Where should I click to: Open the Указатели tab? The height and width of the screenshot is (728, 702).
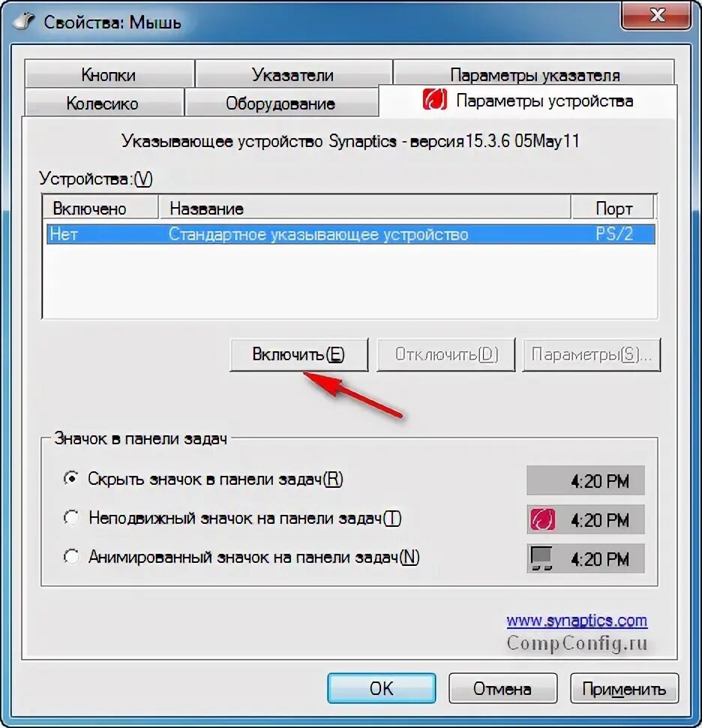[293, 74]
